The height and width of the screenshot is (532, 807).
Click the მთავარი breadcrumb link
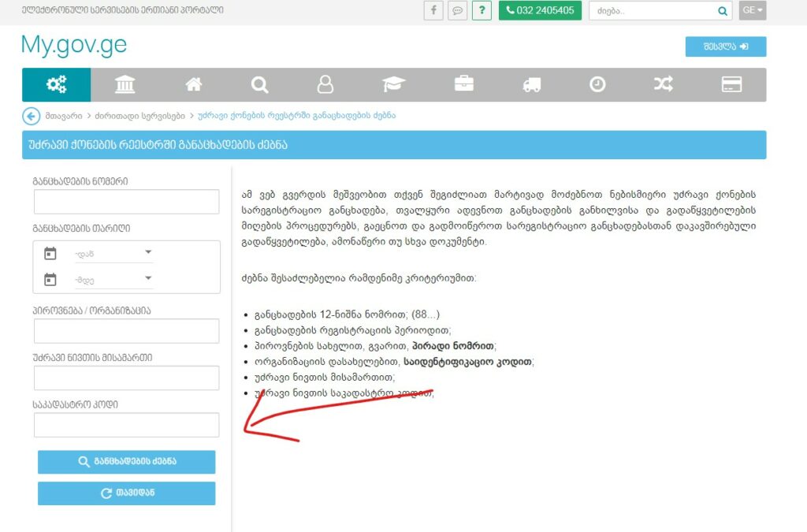point(63,116)
